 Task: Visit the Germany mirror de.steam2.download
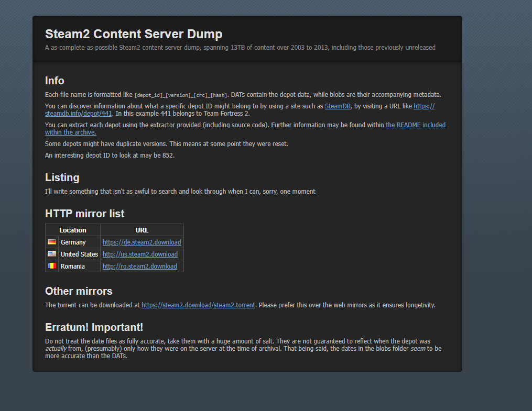(x=142, y=242)
